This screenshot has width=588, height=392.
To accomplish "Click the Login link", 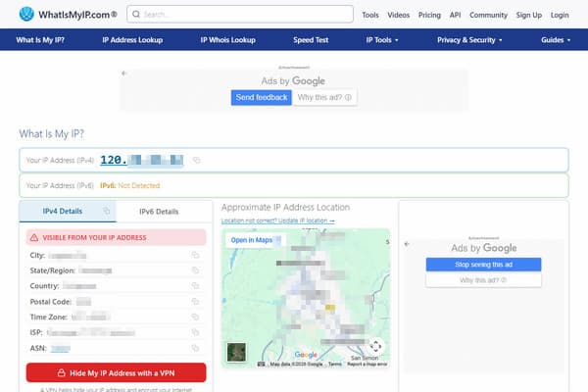I will coord(560,15).
